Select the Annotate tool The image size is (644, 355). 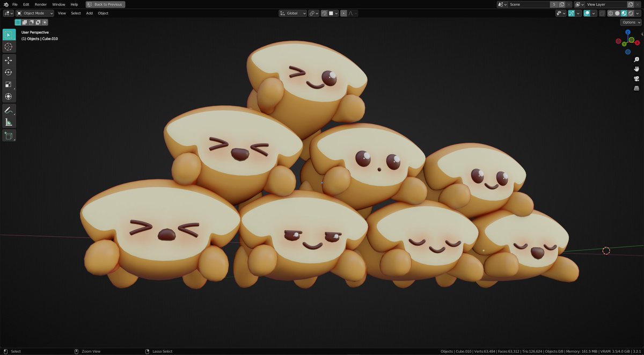point(9,110)
